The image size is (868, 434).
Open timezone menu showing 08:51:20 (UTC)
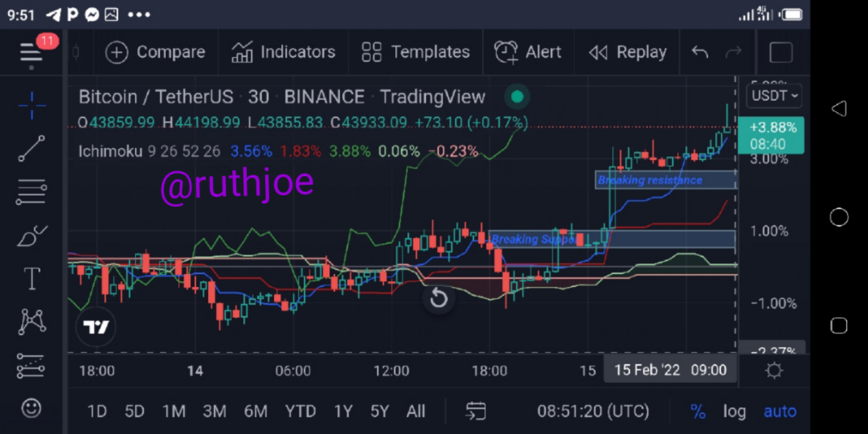(593, 411)
